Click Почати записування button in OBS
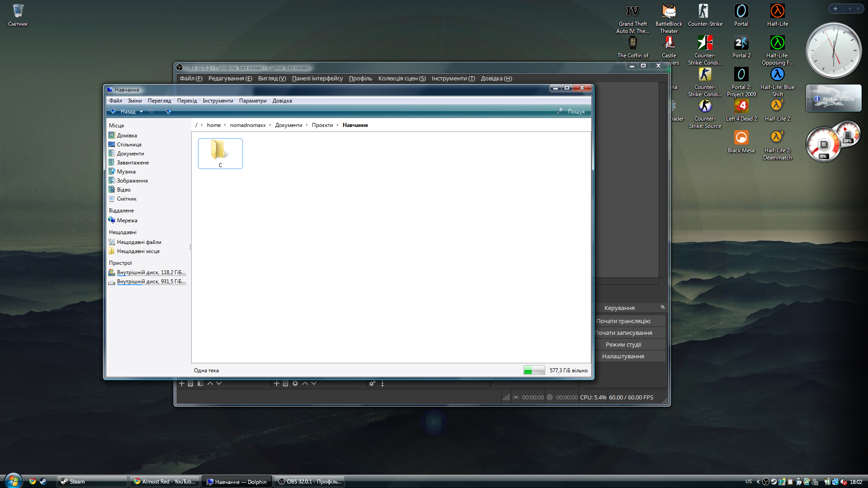 pyautogui.click(x=623, y=333)
